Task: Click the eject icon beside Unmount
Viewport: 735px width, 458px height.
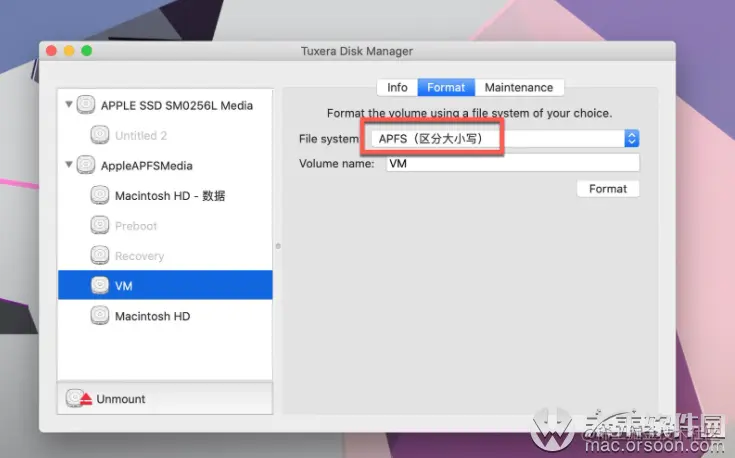Action: pos(79,398)
